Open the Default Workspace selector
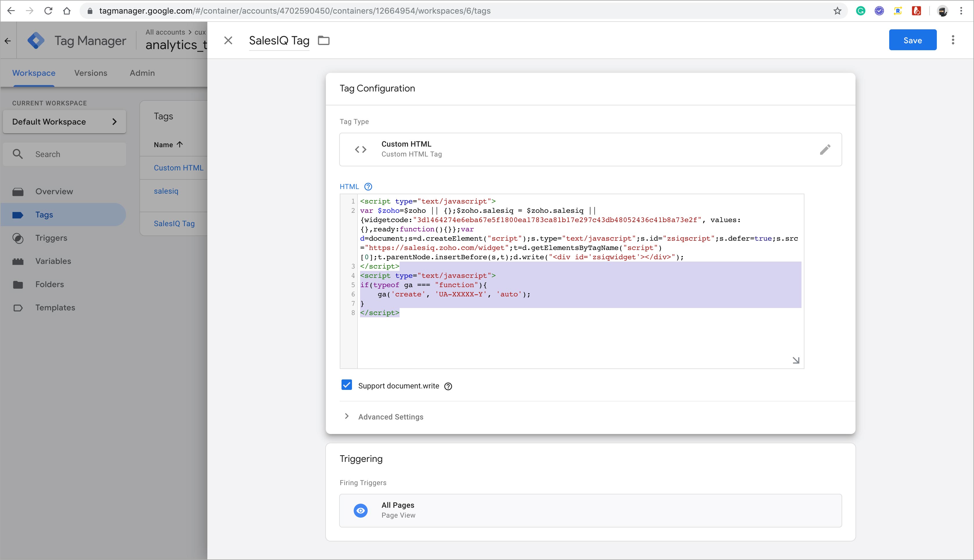974x560 pixels. point(65,122)
